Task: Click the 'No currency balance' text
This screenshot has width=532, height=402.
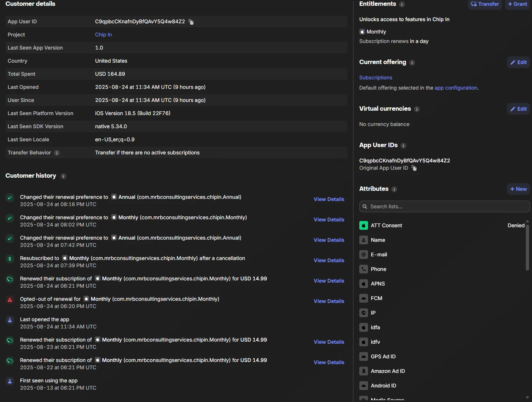Action: click(384, 124)
